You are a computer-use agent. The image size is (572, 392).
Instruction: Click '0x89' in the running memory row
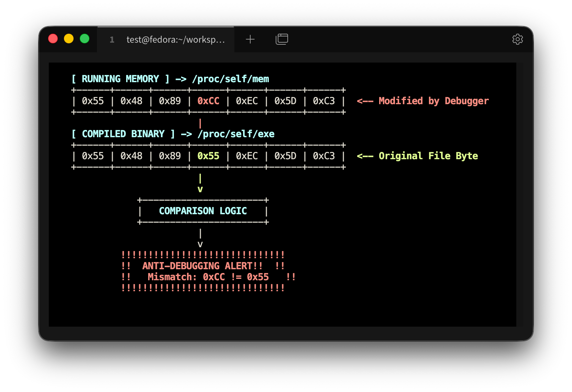[170, 101]
